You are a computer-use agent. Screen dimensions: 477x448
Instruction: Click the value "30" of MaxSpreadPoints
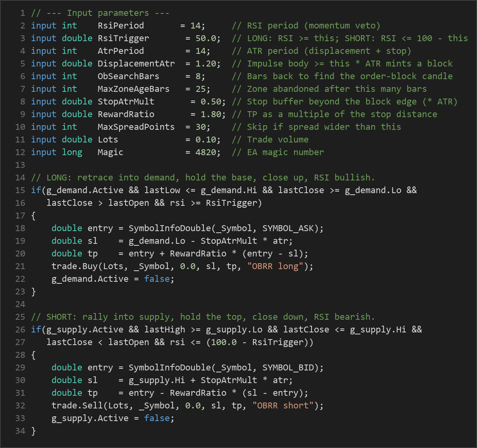(x=200, y=127)
